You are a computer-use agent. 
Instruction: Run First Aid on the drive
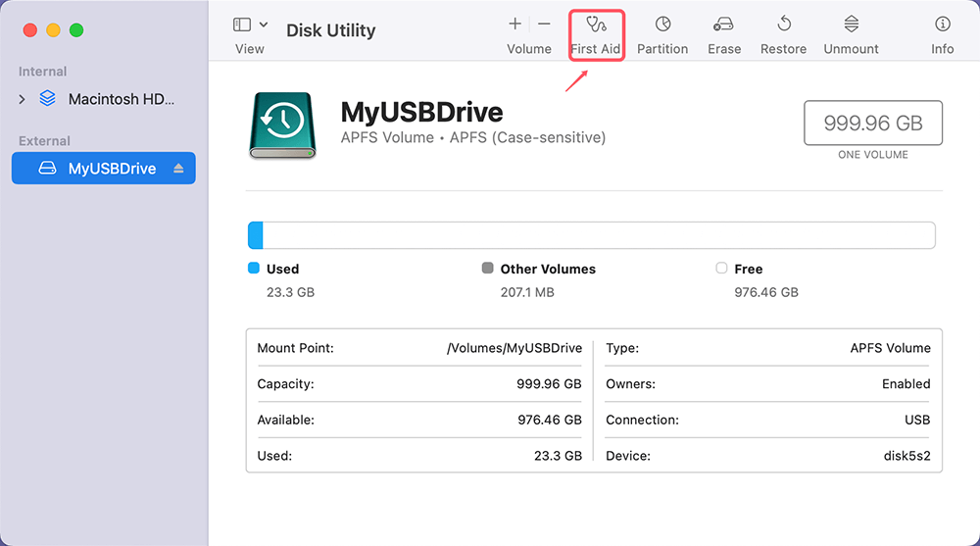point(596,34)
